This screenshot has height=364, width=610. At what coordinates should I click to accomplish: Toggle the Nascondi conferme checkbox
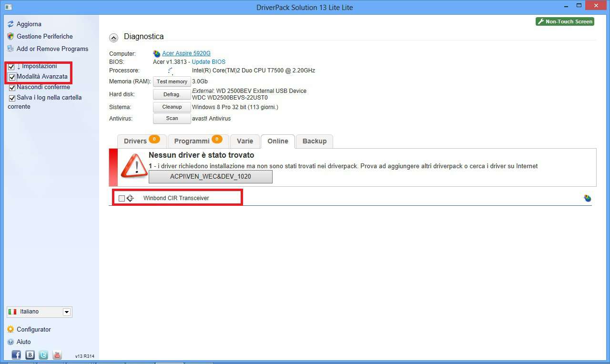(x=12, y=88)
